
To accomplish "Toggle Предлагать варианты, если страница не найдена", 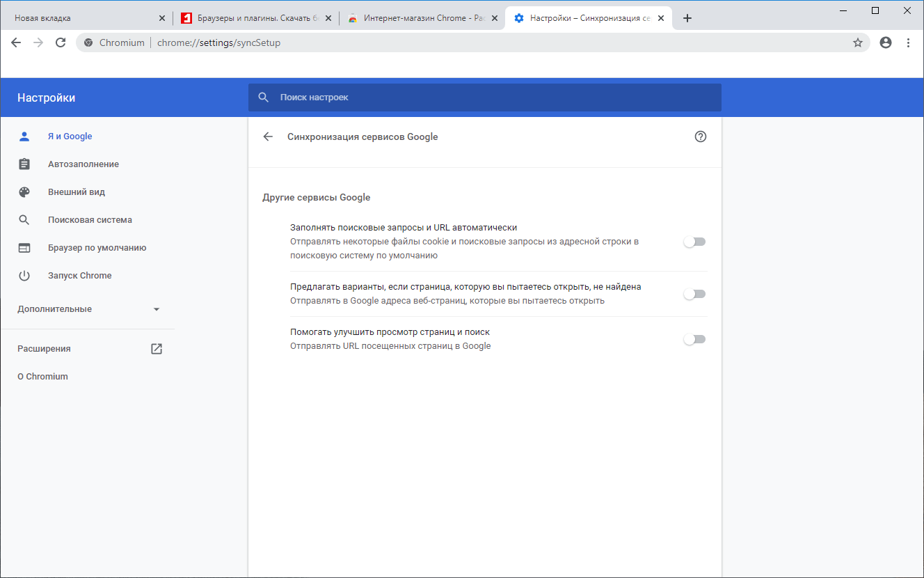I will (694, 294).
